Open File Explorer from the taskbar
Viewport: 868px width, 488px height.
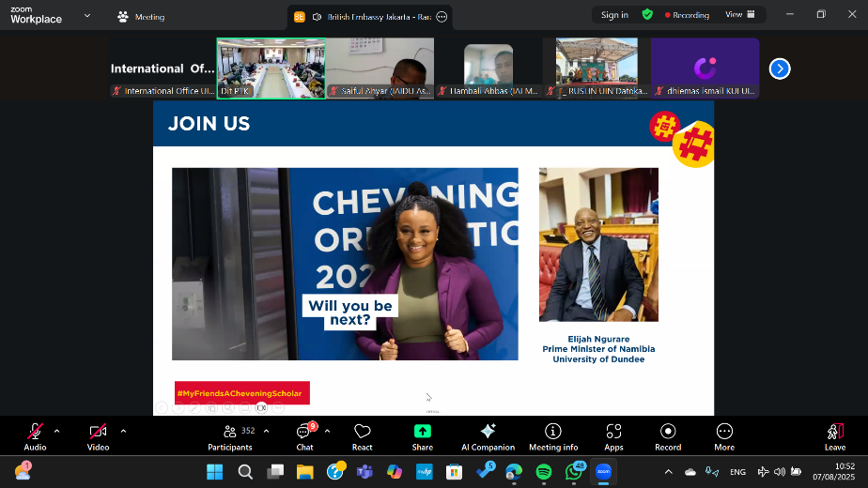point(305,472)
